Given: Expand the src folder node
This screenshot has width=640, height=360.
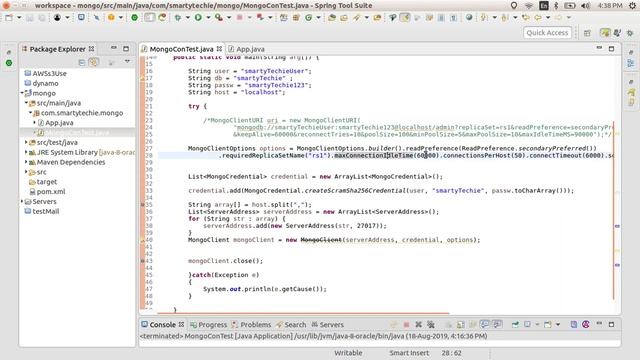Looking at the screenshot, I should 26,172.
